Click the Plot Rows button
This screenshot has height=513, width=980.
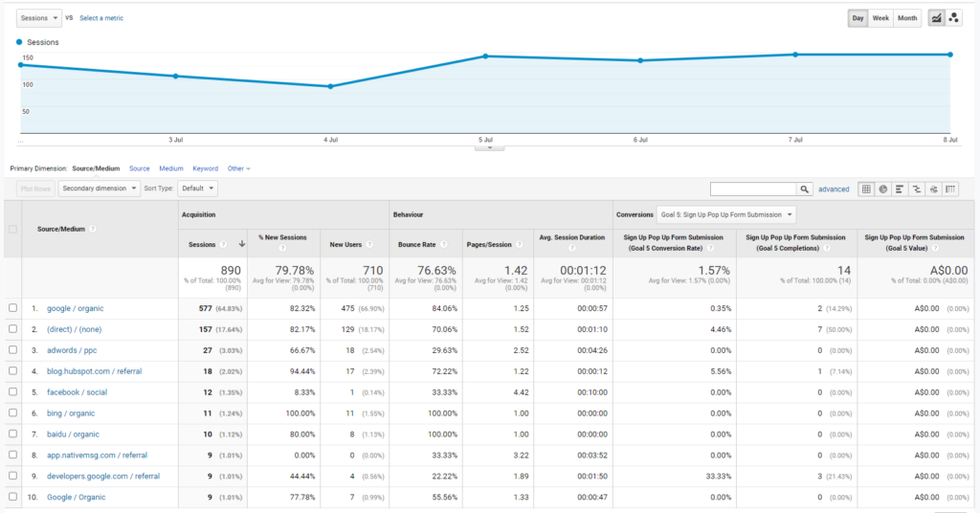(x=35, y=189)
